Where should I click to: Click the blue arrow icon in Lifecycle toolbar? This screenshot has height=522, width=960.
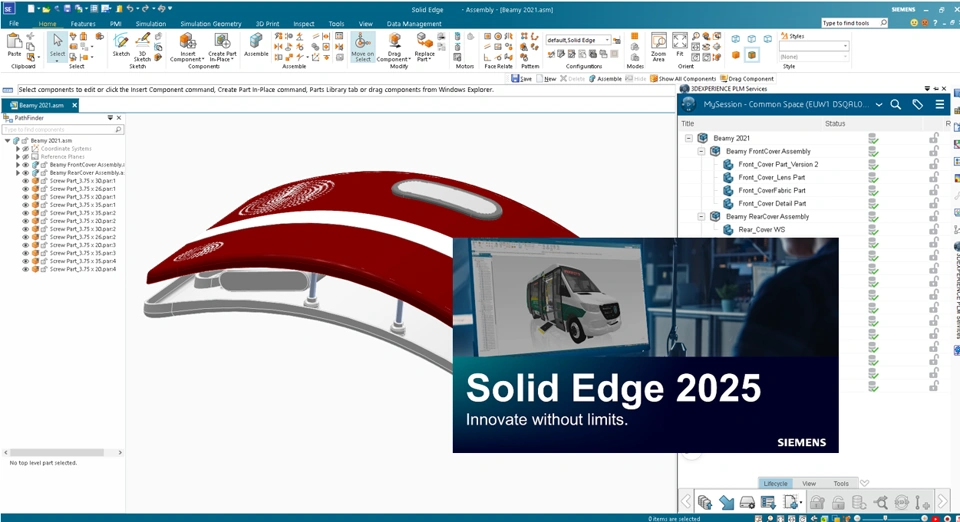coord(726,502)
